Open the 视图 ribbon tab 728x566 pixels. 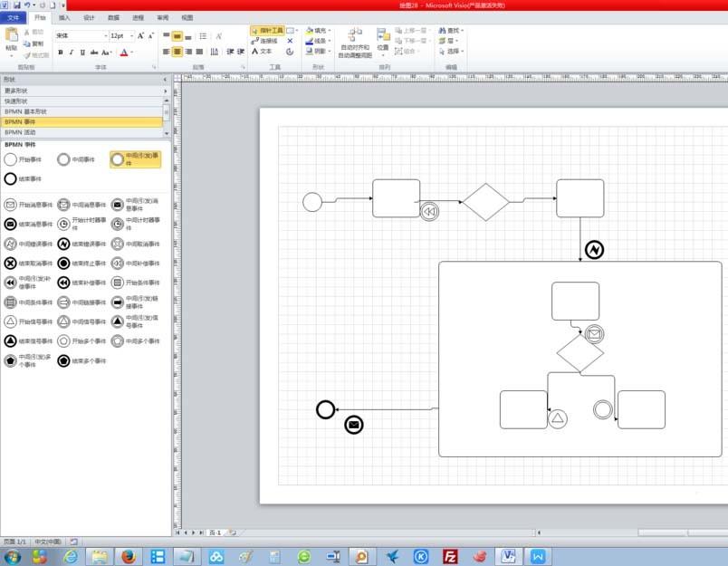click(186, 17)
